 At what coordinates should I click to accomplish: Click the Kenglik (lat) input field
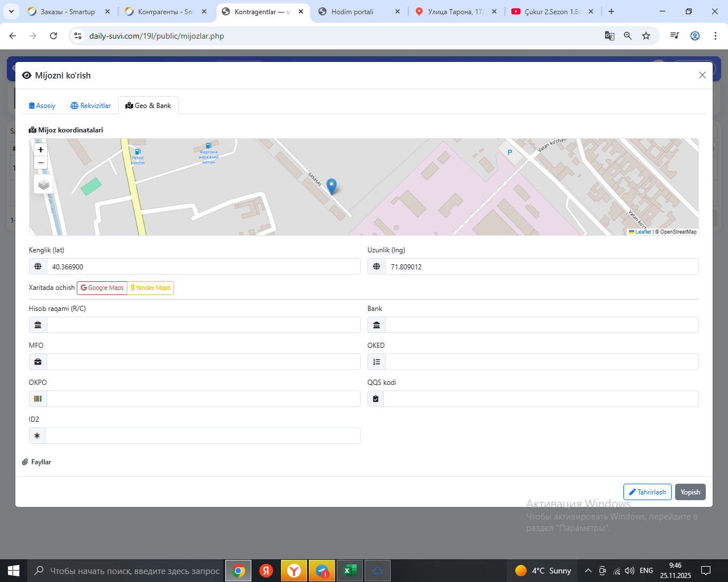(x=203, y=267)
